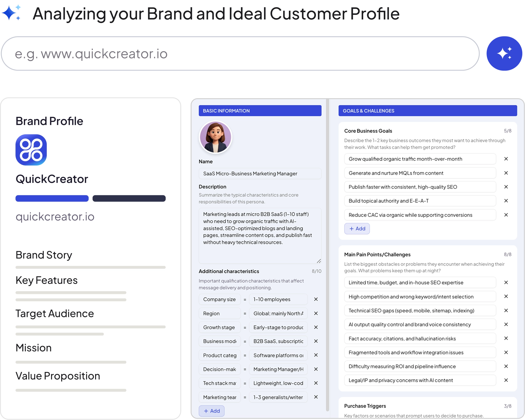The height and width of the screenshot is (420, 525).
Task: Click the website URL input field
Action: 240,54
